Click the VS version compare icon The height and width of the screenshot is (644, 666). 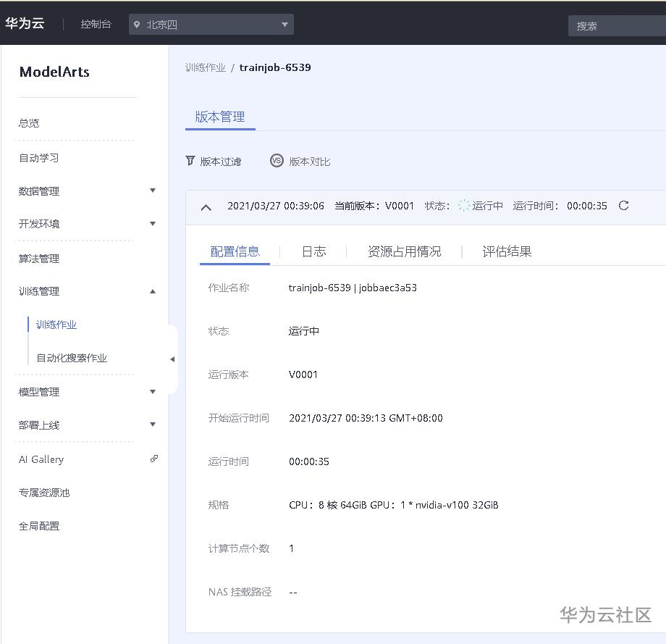(x=277, y=161)
